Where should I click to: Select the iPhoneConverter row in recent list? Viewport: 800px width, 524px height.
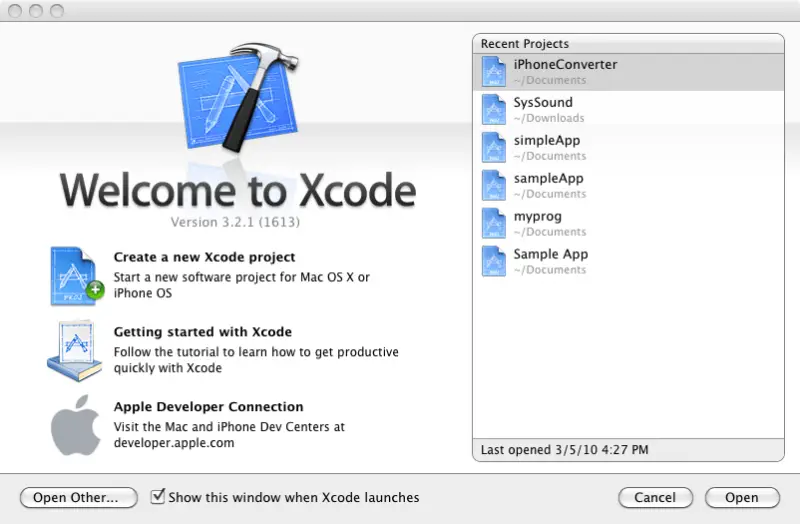coord(630,71)
